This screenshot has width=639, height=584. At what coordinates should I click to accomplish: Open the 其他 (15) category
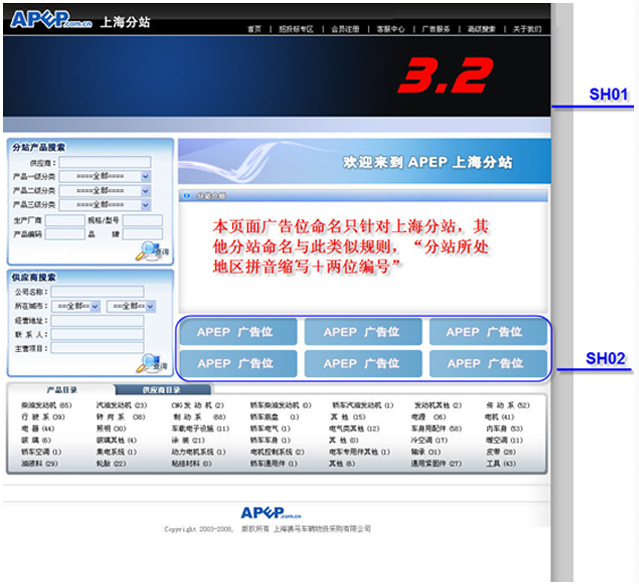tap(348, 417)
